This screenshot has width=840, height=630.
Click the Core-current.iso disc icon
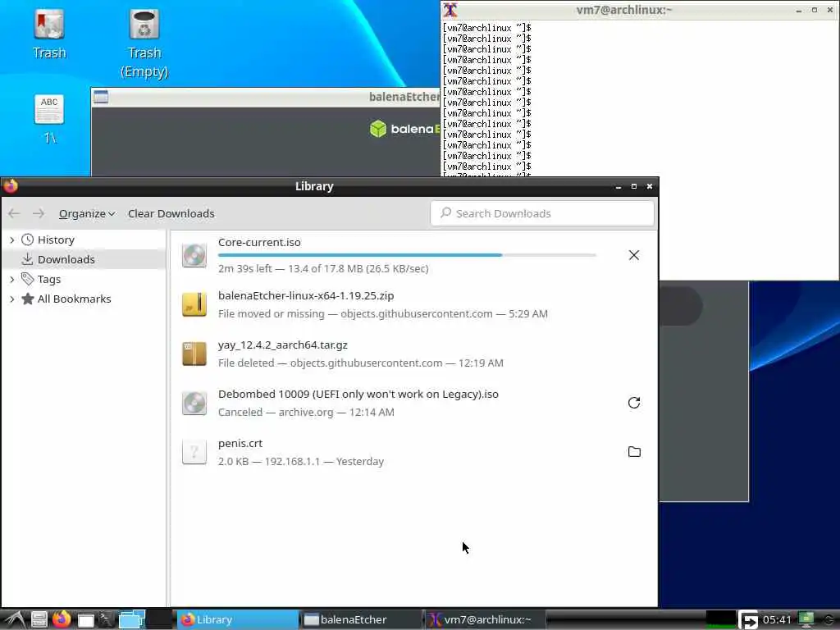[194, 255]
